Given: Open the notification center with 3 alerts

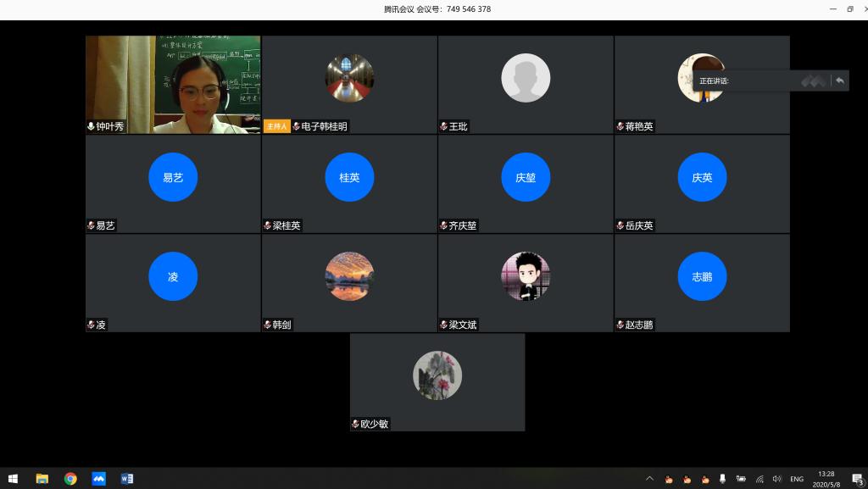Looking at the screenshot, I should point(857,480).
